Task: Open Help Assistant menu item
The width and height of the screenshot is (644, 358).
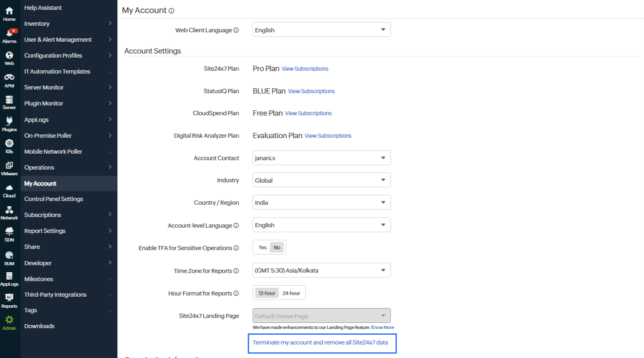Action: click(x=43, y=8)
